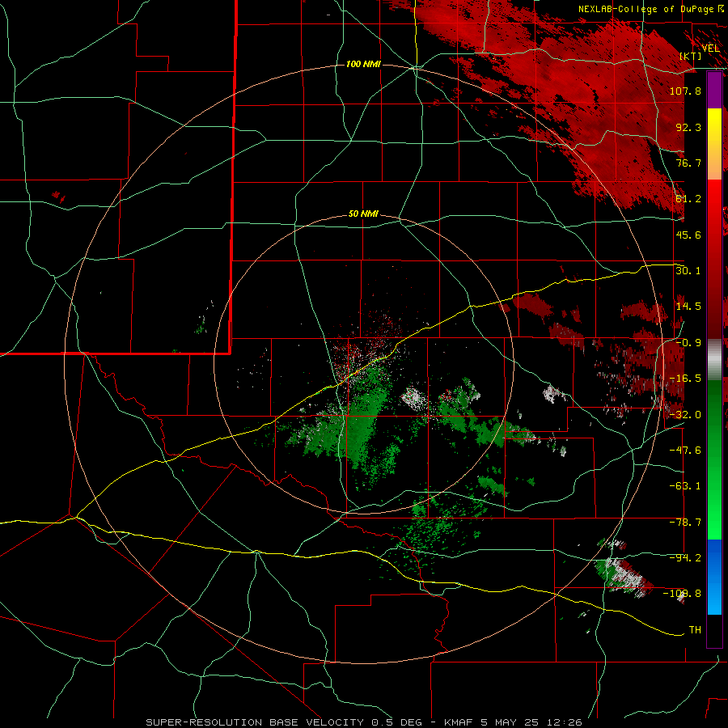Select the 107.8 scale value
This screenshot has height=728, width=728.
[685, 91]
